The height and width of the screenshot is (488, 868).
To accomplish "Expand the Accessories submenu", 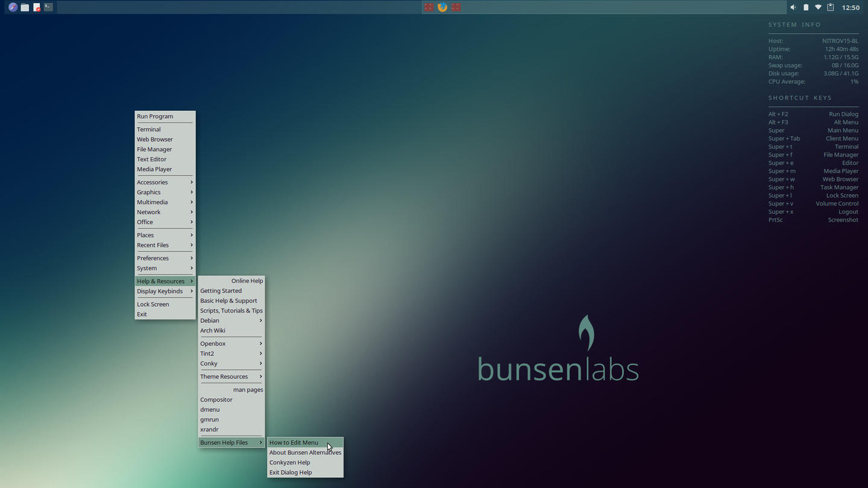I will (x=165, y=182).
